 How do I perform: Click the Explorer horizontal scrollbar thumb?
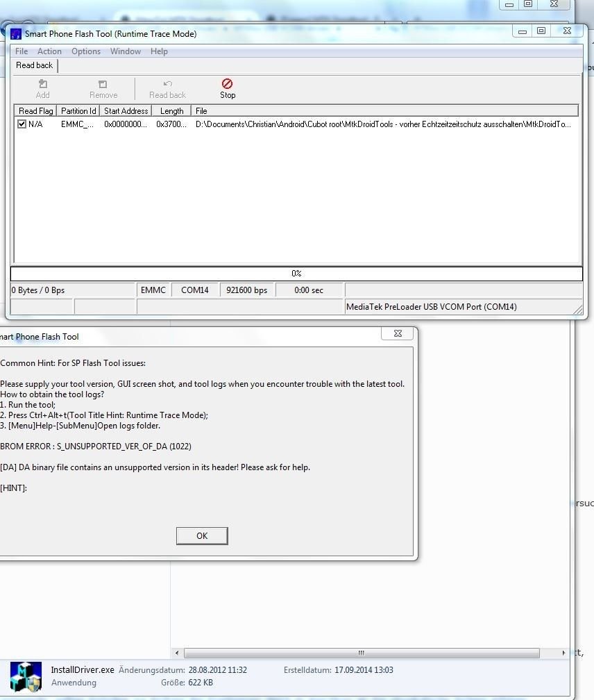(362, 653)
